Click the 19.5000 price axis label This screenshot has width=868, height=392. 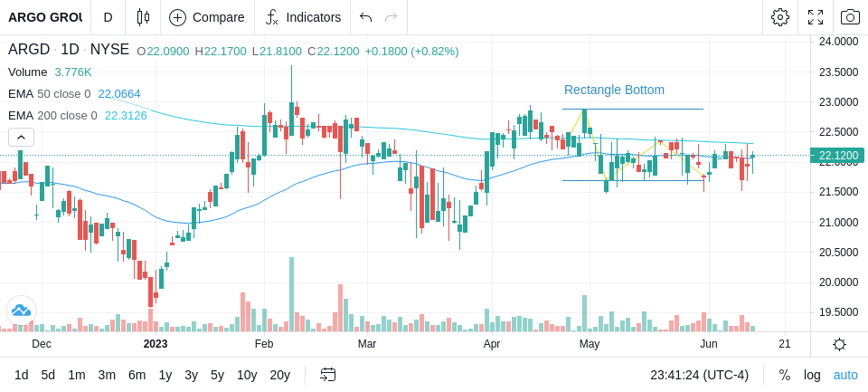pyautogui.click(x=839, y=312)
